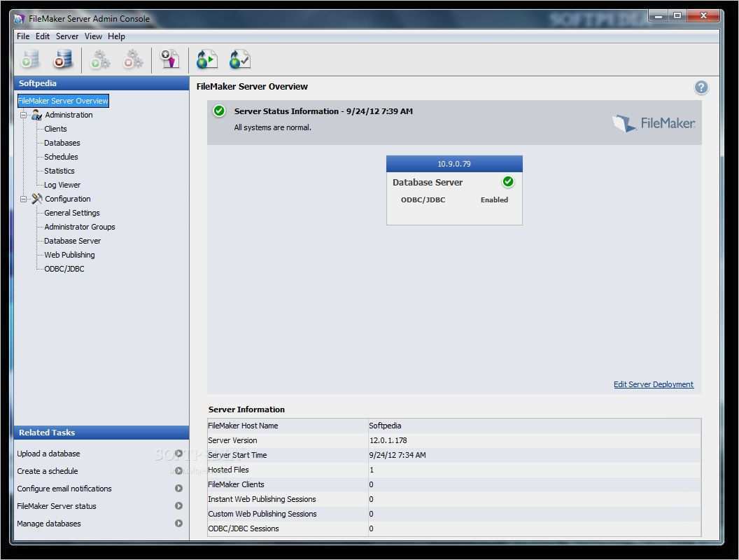Open help with the question mark icon
The width and height of the screenshot is (739, 560).
(x=701, y=87)
